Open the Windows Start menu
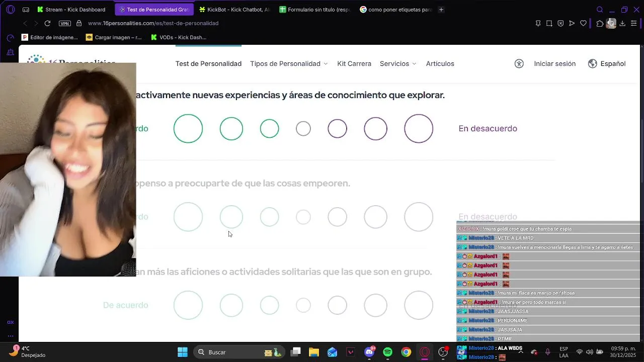The width and height of the screenshot is (644, 362). click(183, 352)
